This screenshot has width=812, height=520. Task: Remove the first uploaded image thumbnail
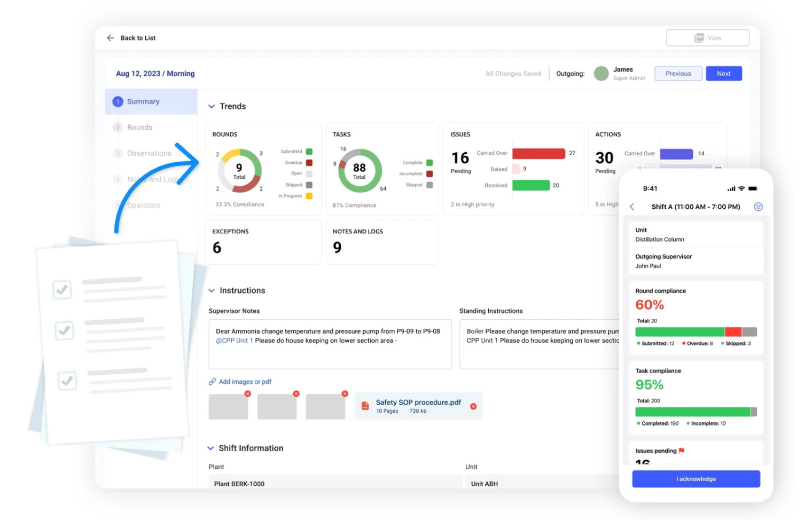pyautogui.click(x=247, y=393)
